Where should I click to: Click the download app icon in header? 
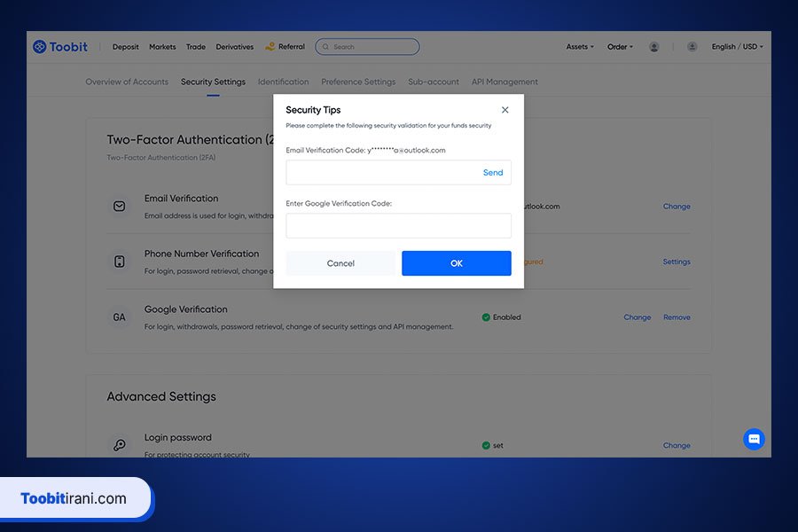[692, 47]
